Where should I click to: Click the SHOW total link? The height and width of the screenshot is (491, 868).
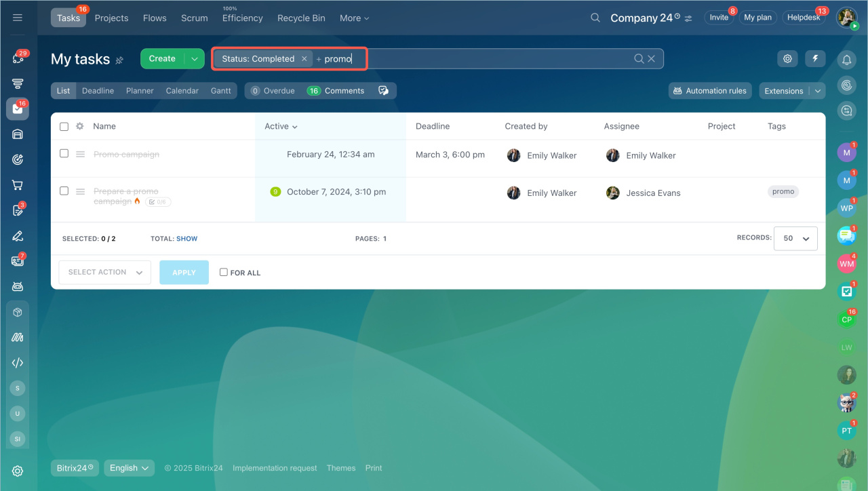point(187,239)
